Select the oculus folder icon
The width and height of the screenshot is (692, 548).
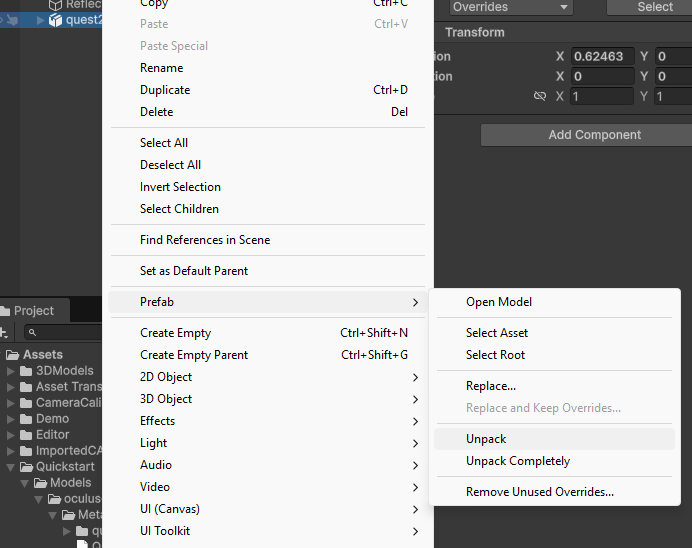pos(55,499)
